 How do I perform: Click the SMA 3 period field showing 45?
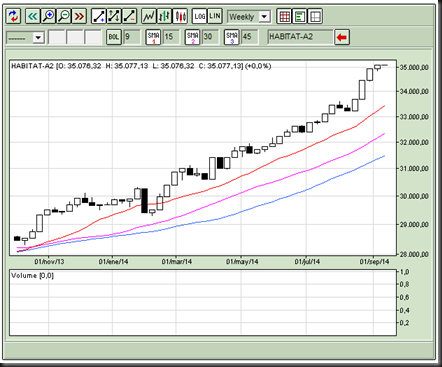[250, 37]
